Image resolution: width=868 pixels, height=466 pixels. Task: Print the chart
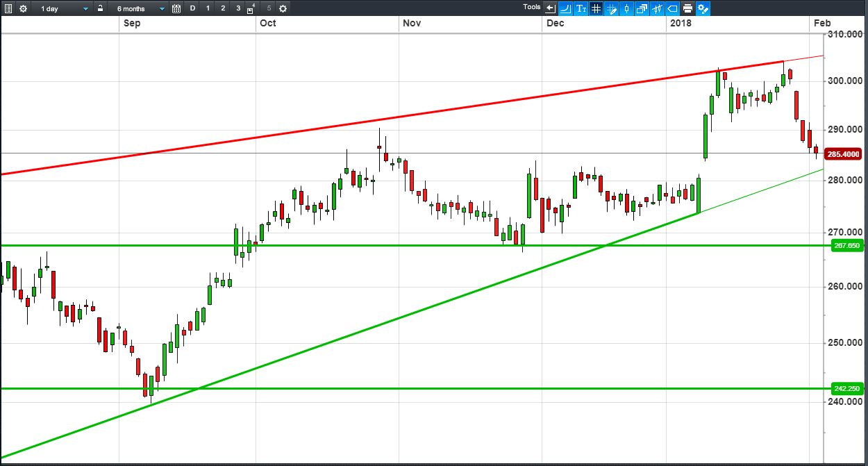(687, 8)
